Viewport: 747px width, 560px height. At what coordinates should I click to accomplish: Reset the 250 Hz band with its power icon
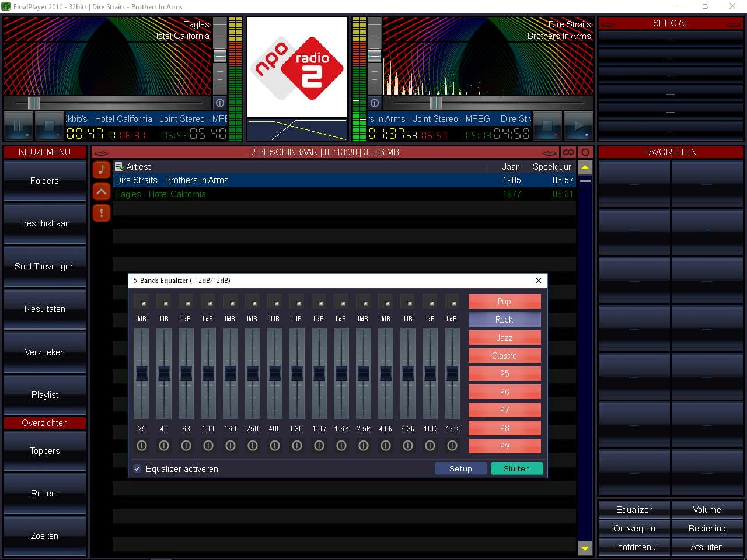(253, 446)
